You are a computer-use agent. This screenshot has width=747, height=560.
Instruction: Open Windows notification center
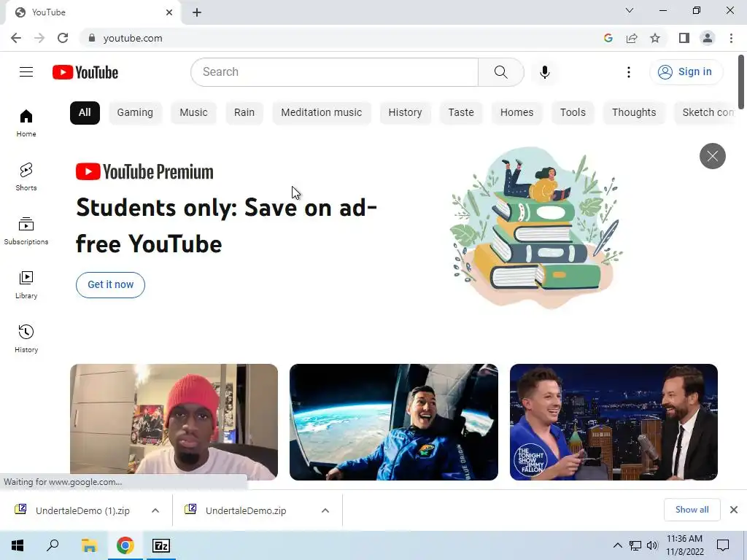pyautogui.click(x=723, y=545)
